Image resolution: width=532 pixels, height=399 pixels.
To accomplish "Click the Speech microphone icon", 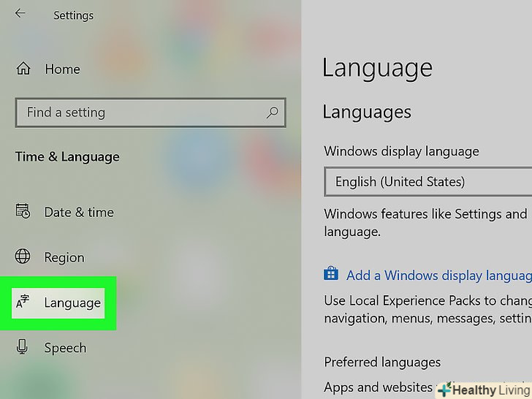I will pos(23,348).
